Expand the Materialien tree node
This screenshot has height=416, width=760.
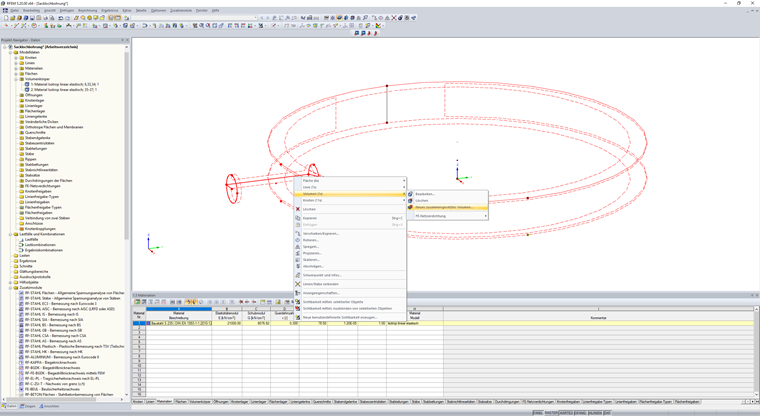point(16,68)
